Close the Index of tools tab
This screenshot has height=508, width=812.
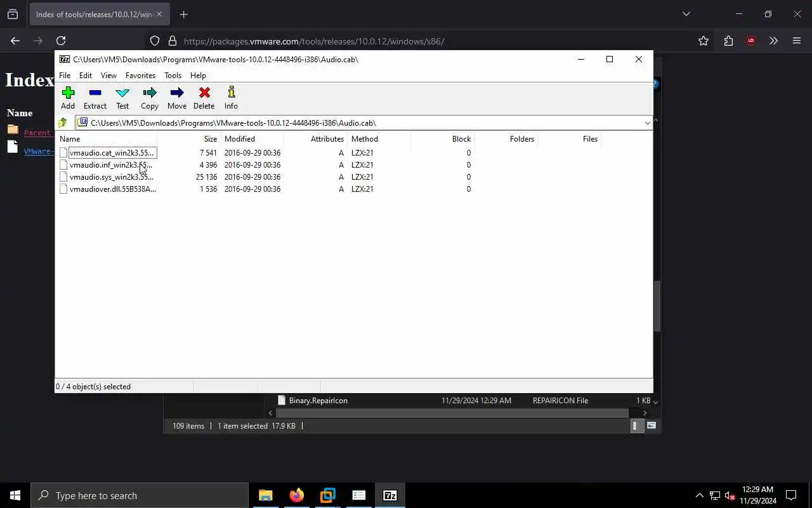[159, 14]
